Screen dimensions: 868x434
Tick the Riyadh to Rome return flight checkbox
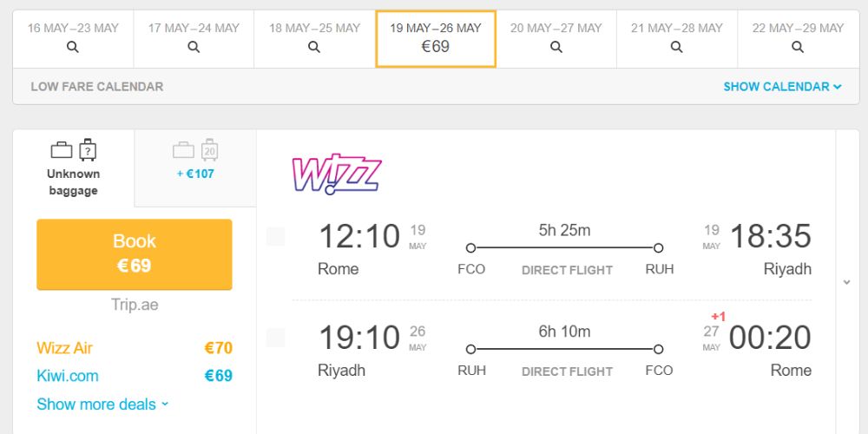pos(276,338)
